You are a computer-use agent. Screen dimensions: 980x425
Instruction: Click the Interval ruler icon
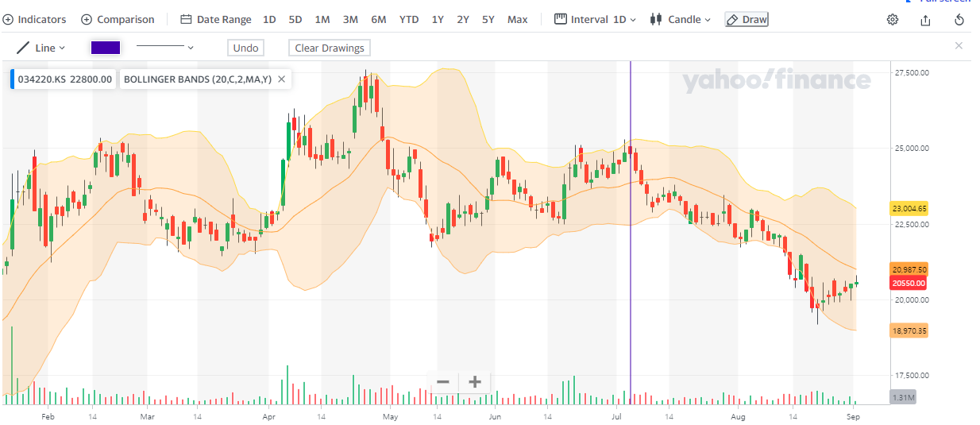561,19
